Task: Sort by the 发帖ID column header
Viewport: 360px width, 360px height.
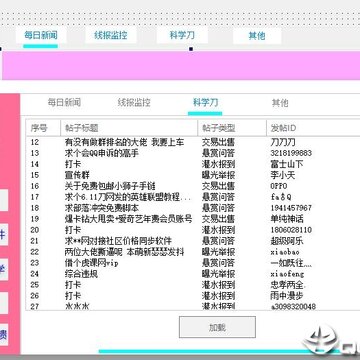Action: coord(313,128)
